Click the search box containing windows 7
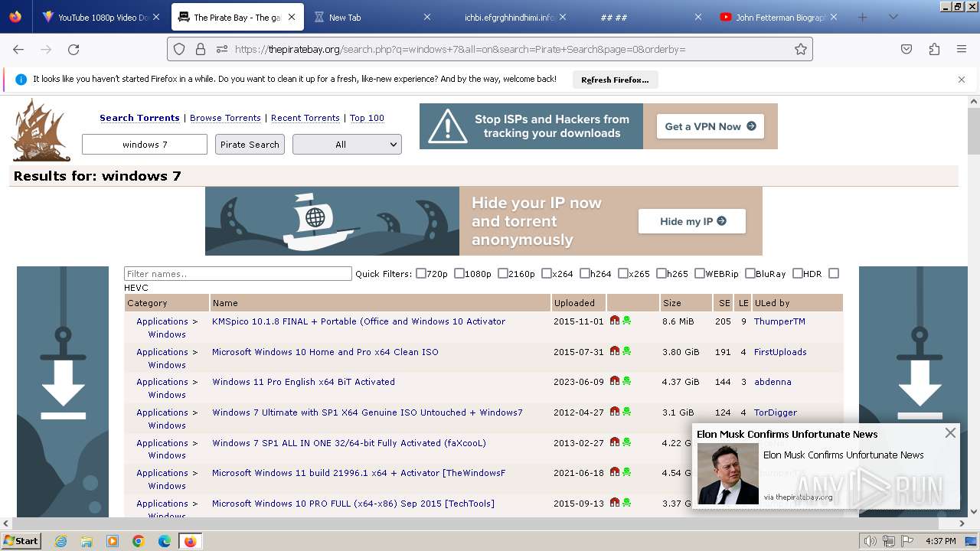Screen dimensions: 980x551 pyautogui.click(x=145, y=145)
